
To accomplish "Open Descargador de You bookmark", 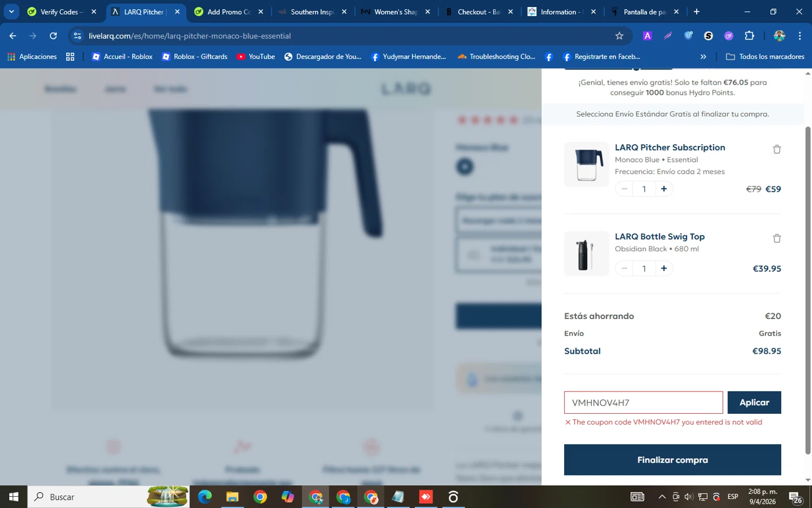I will pyautogui.click(x=323, y=56).
